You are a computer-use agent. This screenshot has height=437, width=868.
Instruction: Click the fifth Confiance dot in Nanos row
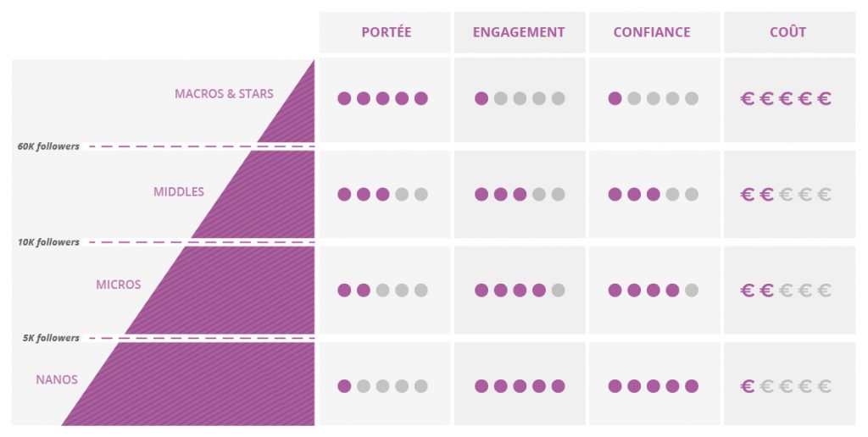pyautogui.click(x=692, y=386)
